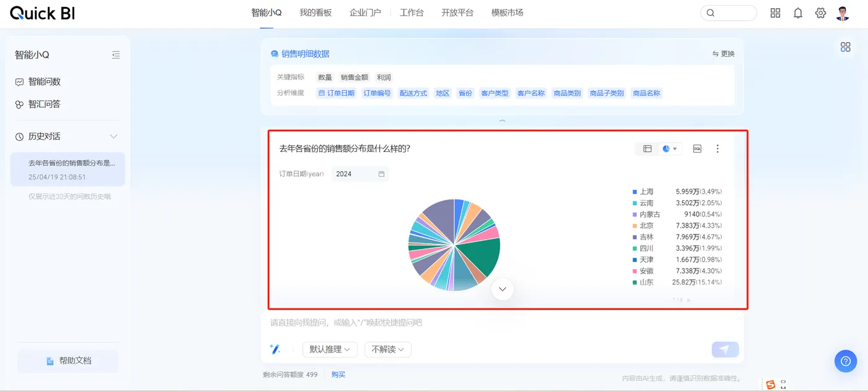Select the 利润 metric tag
Viewport: 868px width, 392px height.
[x=384, y=78]
